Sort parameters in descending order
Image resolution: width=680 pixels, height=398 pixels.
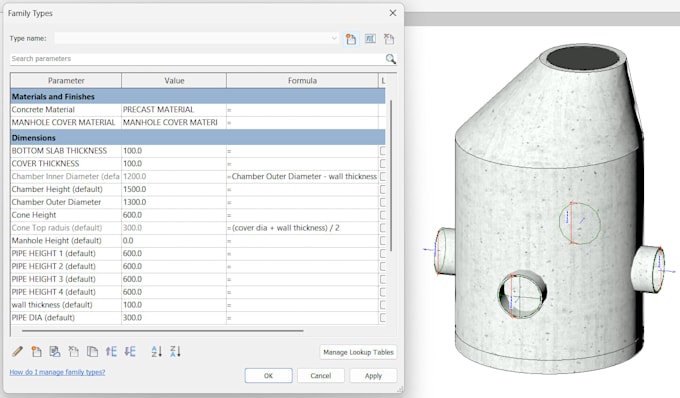175,351
